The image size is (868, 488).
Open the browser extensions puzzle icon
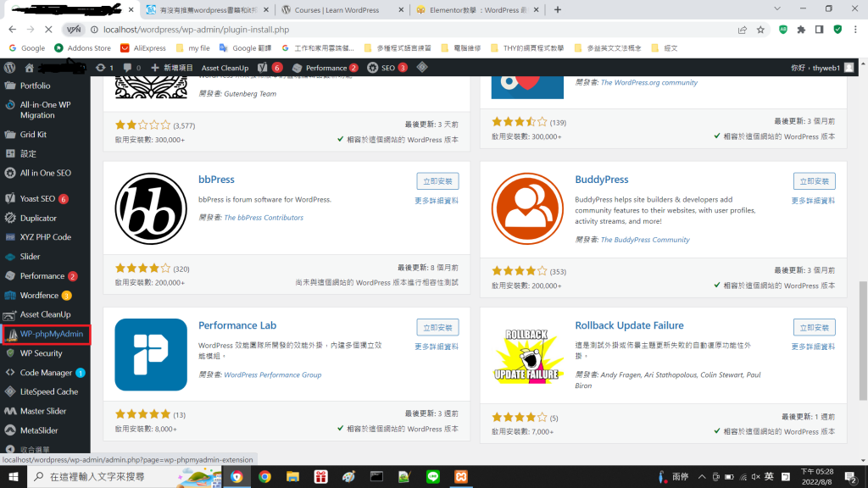tap(801, 30)
